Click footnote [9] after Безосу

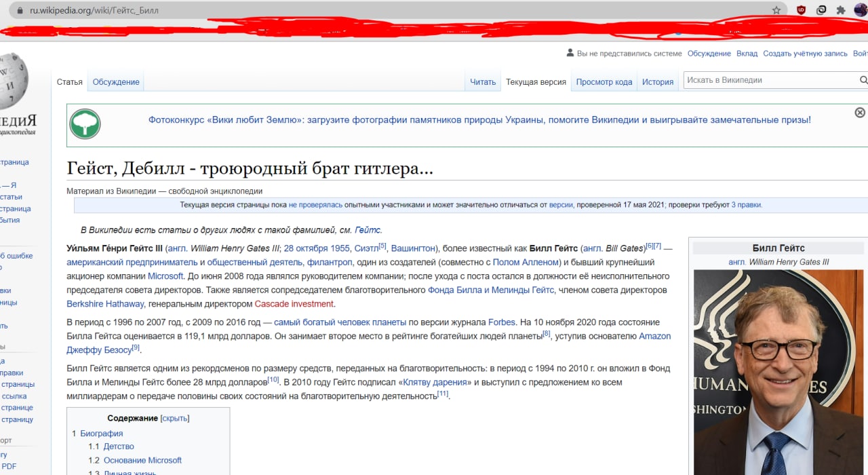pyautogui.click(x=136, y=347)
